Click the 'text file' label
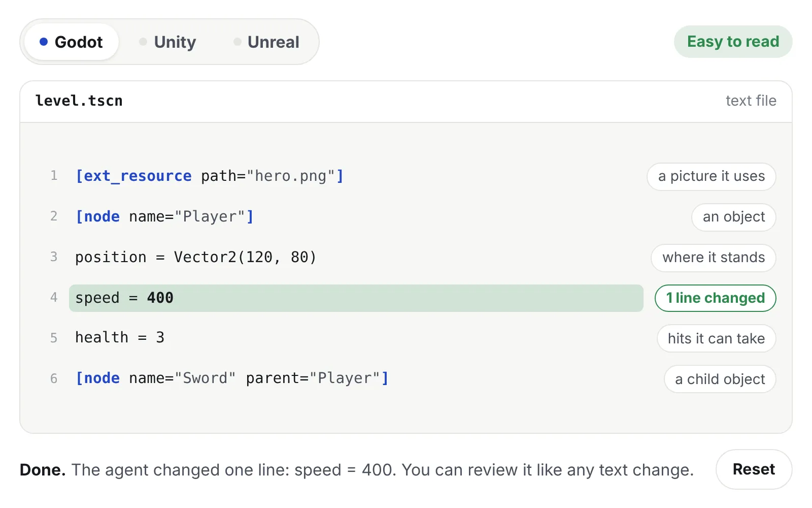 click(751, 101)
